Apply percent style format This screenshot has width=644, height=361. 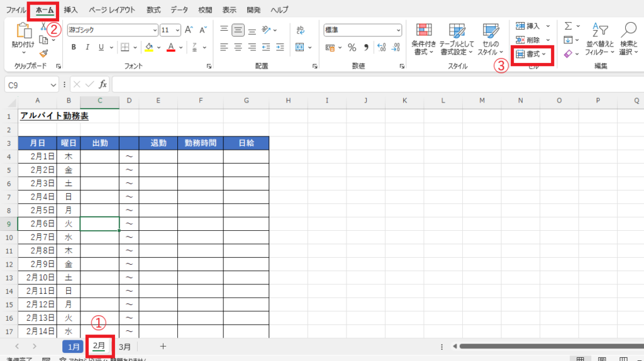click(352, 48)
